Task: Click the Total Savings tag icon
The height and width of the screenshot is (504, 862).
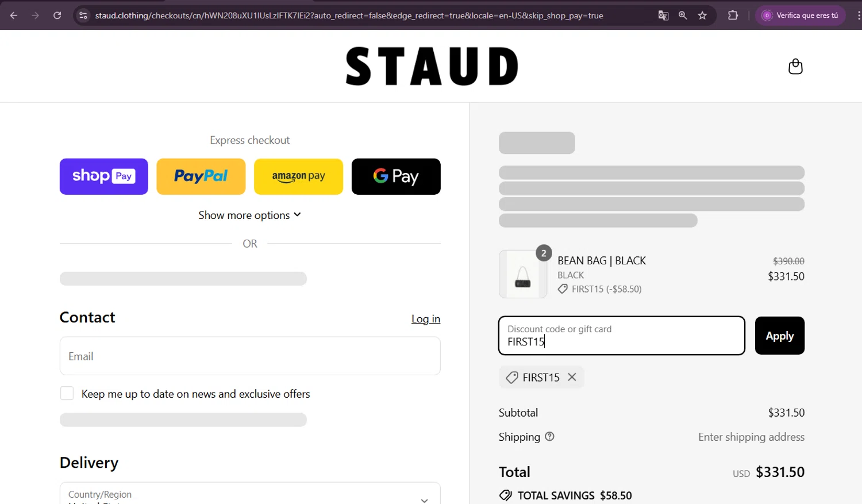Action: pos(506,495)
